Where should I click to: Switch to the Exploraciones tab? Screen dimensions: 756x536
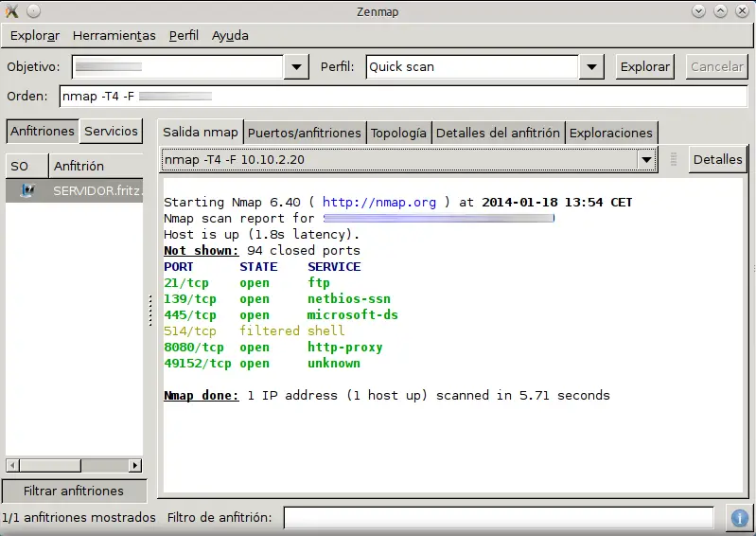[x=611, y=134]
